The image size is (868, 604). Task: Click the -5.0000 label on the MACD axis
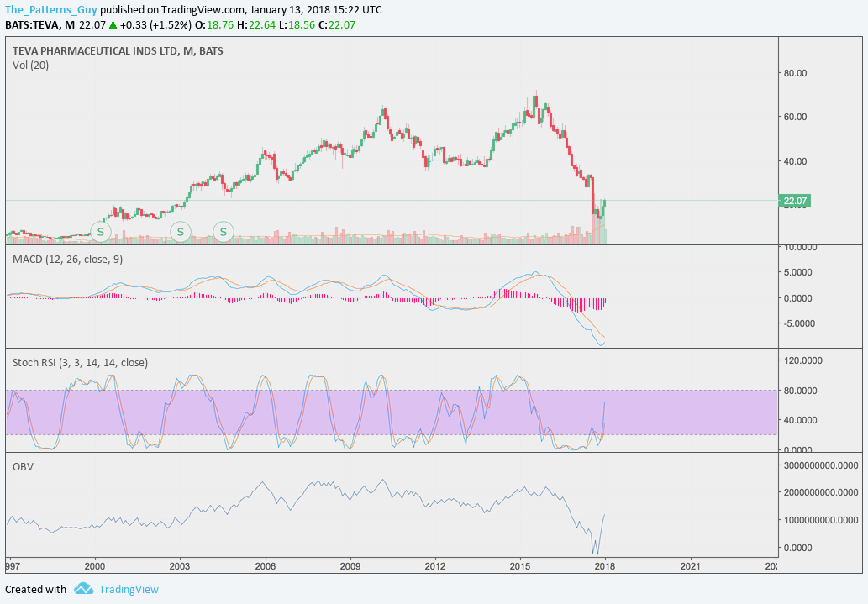(799, 323)
